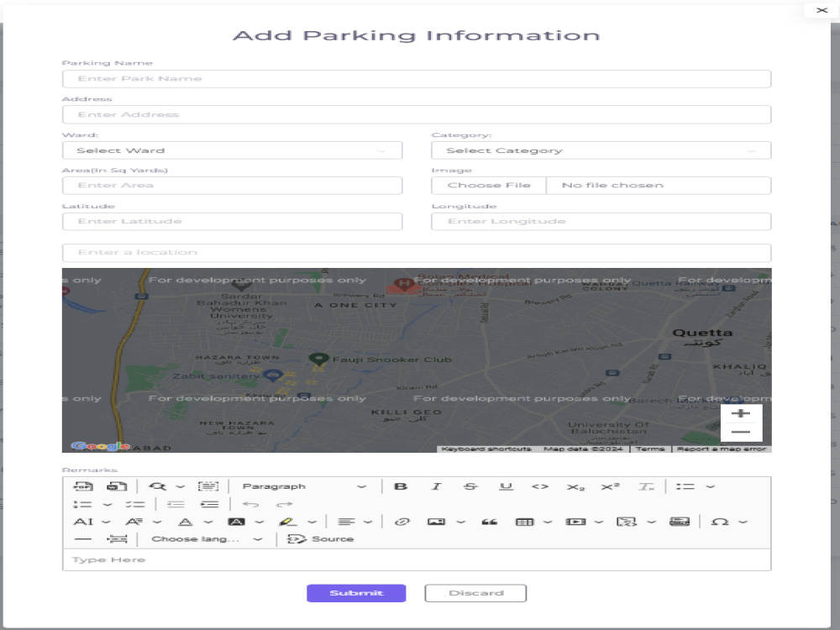This screenshot has width=840, height=630.
Task: Apply subscript formatting
Action: pyautogui.click(x=575, y=486)
